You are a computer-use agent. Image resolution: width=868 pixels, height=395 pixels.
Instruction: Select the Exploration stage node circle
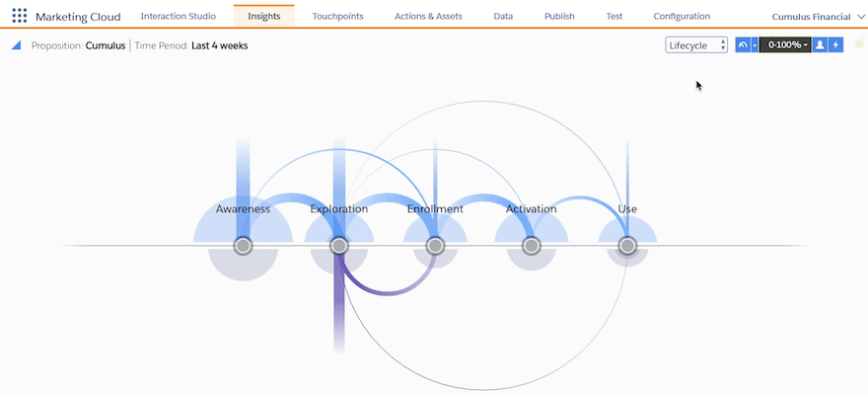click(x=338, y=246)
